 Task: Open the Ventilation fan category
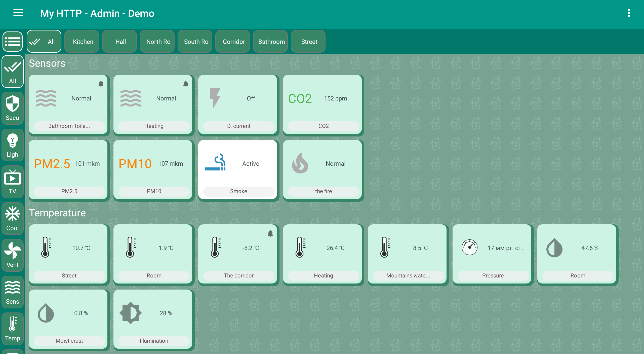(x=13, y=255)
